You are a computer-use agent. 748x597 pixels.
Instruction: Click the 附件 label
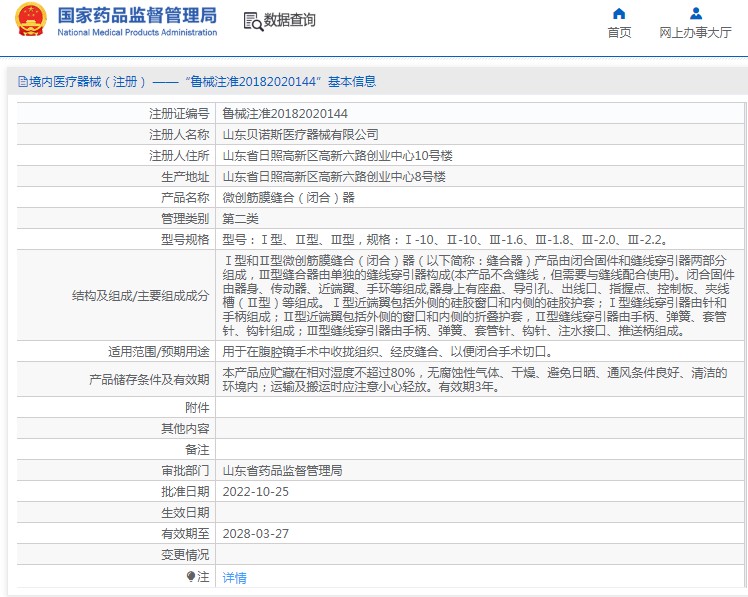(x=197, y=408)
